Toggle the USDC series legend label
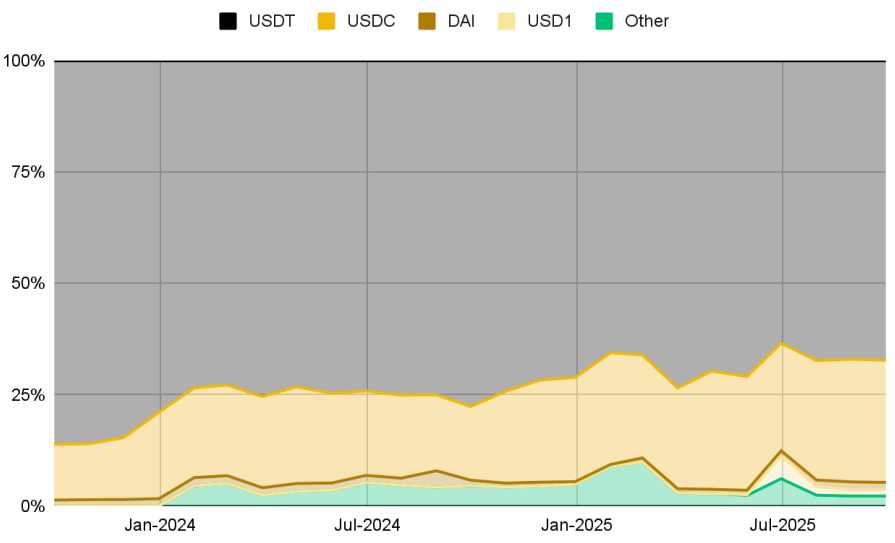This screenshot has height=543, width=895. [369, 21]
